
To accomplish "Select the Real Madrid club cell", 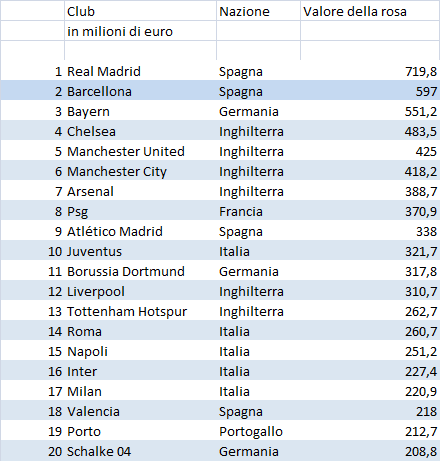I will point(140,71).
